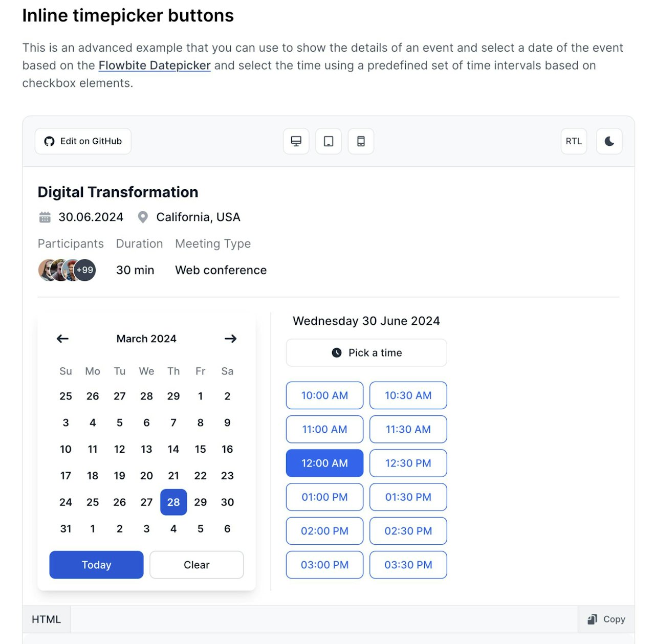Image resolution: width=655 pixels, height=644 pixels.
Task: Copy the code snippet
Action: tap(606, 619)
